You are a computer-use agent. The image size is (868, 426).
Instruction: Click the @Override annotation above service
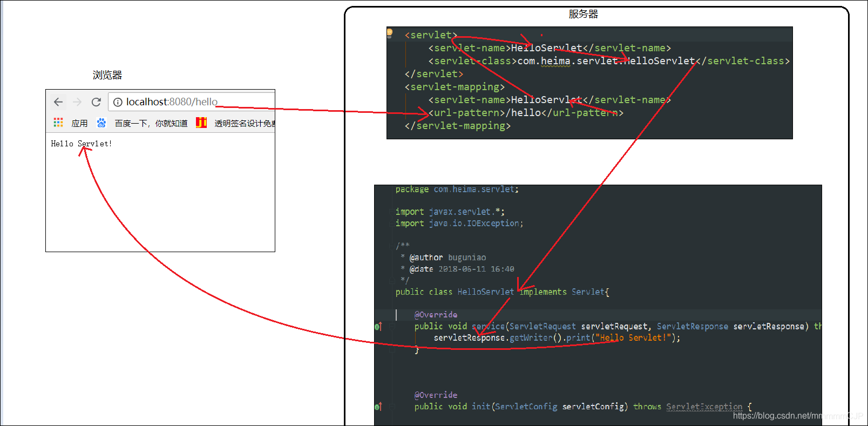(436, 315)
